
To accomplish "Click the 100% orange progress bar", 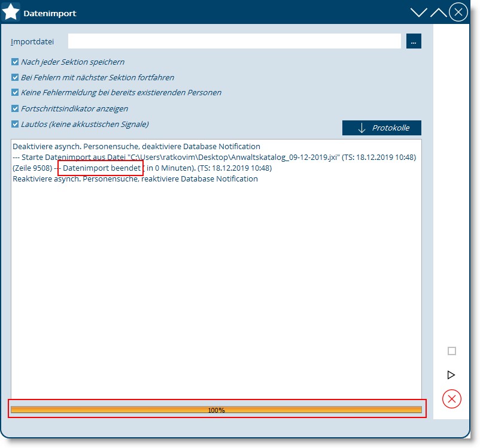I will click(x=216, y=410).
